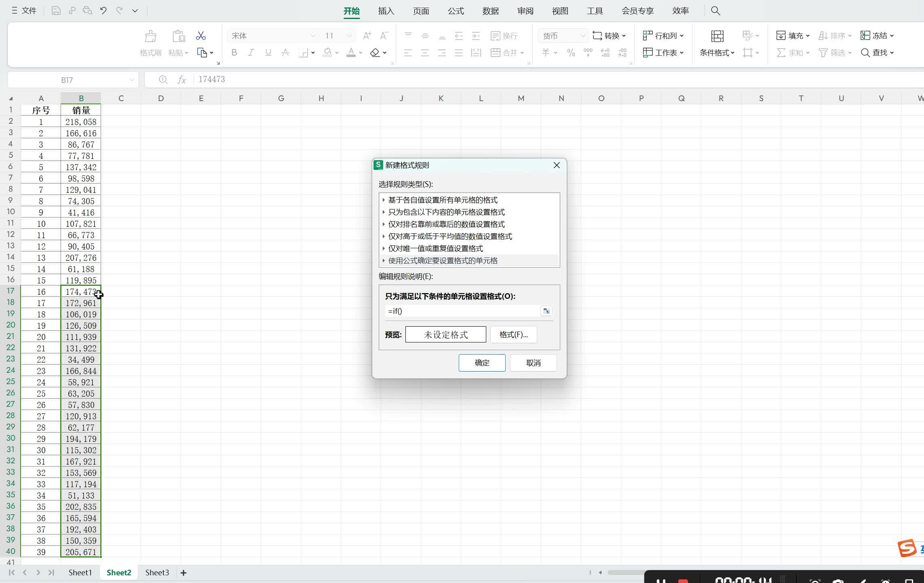Select rule type 使用公式确定要设置格式的单元格
This screenshot has width=924, height=583.
(469, 260)
